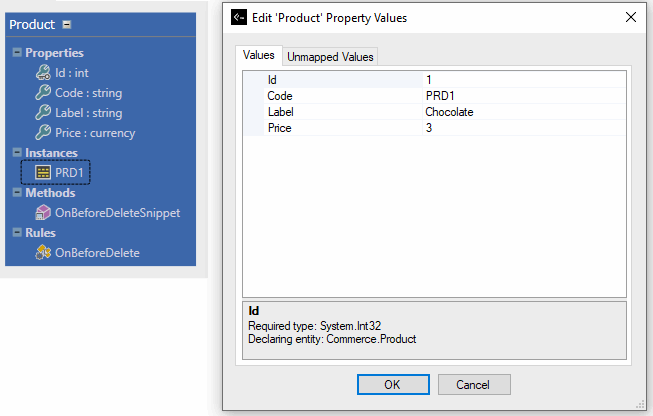
Task: Select the PRD1 instance table icon
Action: 43,173
